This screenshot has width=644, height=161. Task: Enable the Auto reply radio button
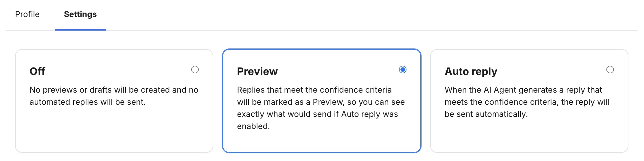pyautogui.click(x=610, y=70)
